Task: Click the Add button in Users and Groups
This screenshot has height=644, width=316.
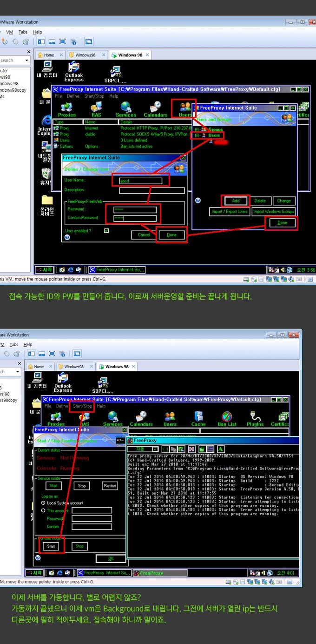Action: [x=236, y=201]
